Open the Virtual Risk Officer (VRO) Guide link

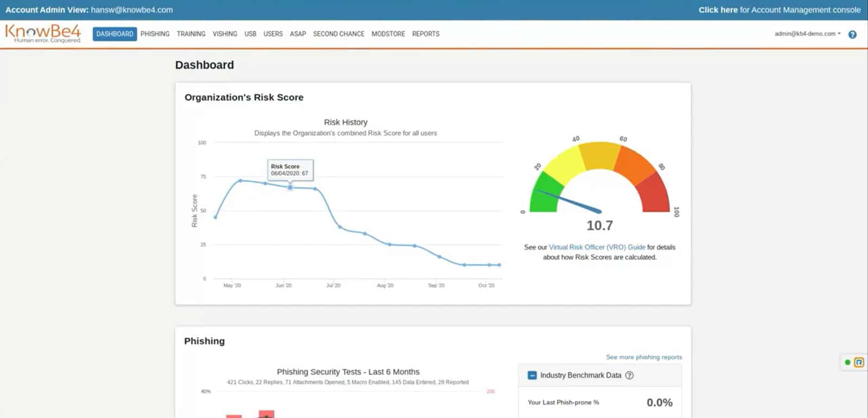click(597, 247)
